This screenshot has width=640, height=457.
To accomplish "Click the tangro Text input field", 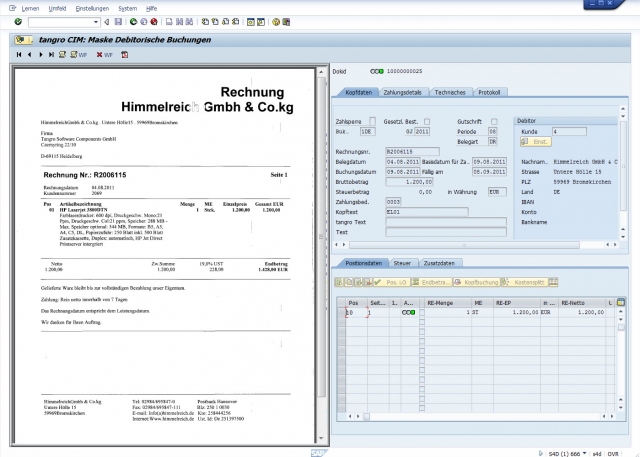I will 446,222.
